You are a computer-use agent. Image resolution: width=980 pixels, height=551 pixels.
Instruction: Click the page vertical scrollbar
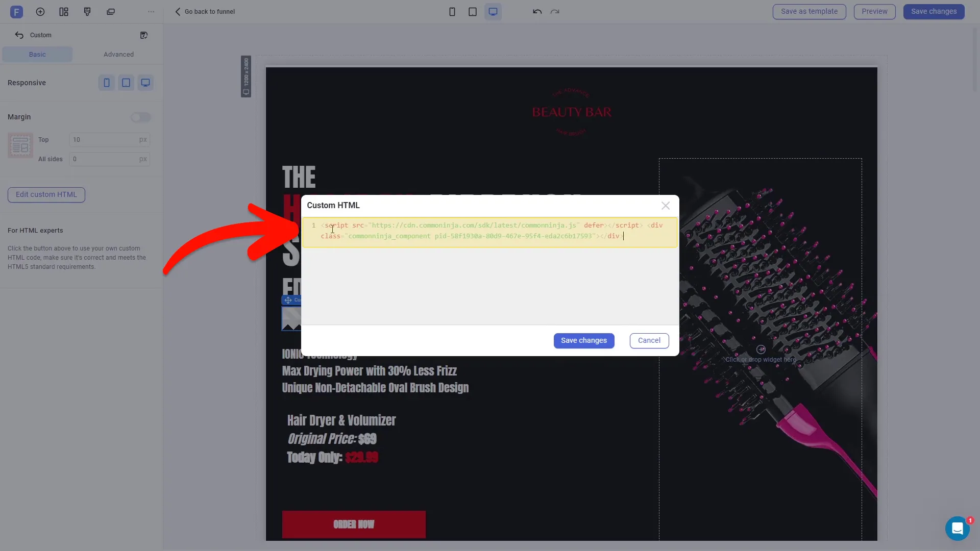975,61
